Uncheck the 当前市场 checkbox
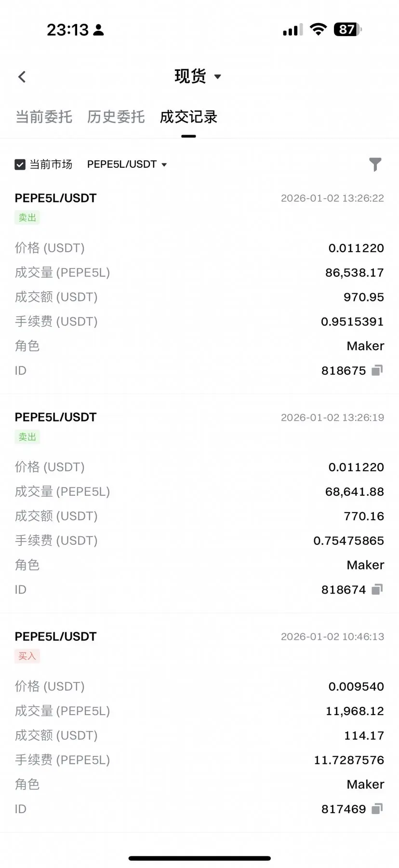The height and width of the screenshot is (868, 399). click(x=20, y=164)
